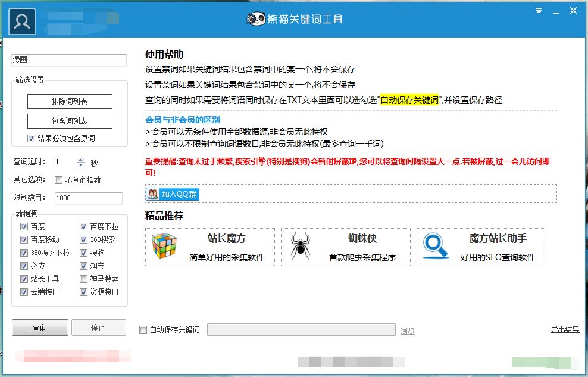Uncheck the 搜狗 data source
This screenshot has height=377, width=588.
[x=84, y=253]
